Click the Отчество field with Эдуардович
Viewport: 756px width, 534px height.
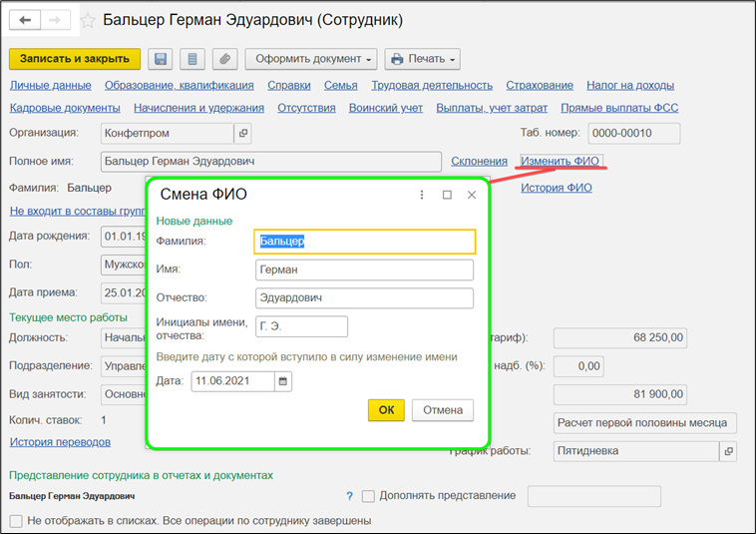[x=364, y=298]
